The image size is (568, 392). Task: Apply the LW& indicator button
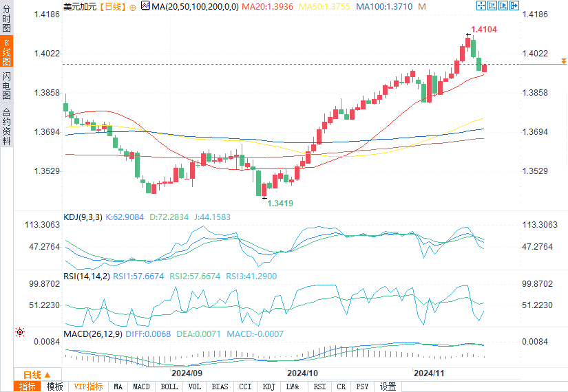(293, 386)
